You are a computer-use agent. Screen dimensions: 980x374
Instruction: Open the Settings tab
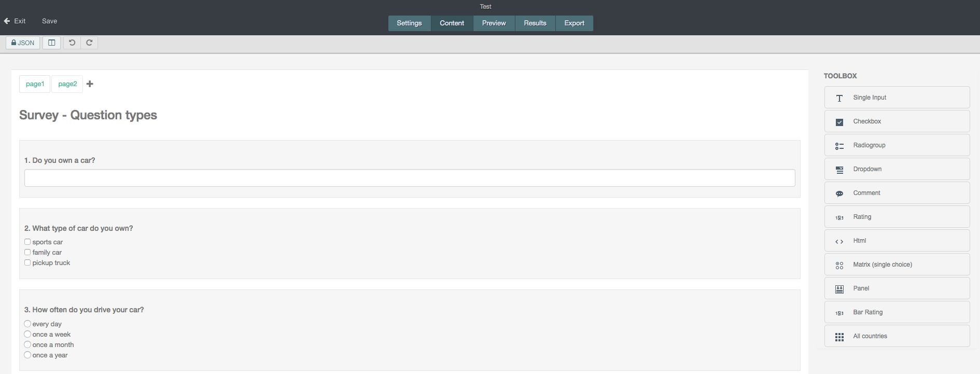coord(410,23)
